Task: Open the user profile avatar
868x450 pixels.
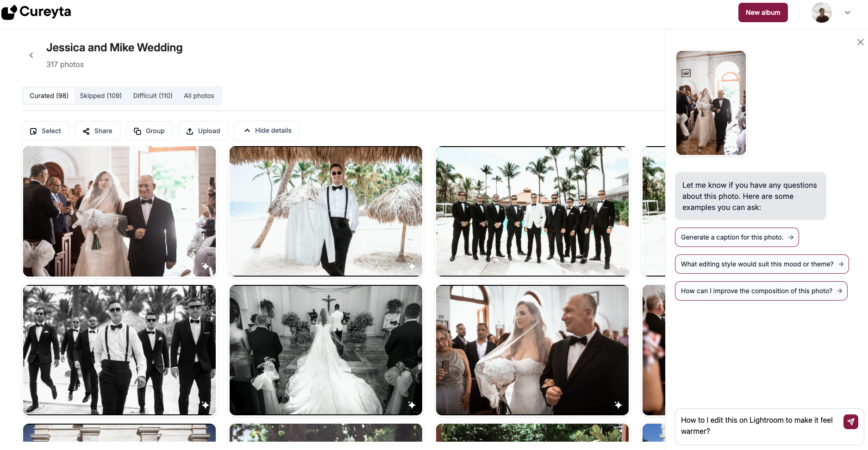Action: (822, 12)
